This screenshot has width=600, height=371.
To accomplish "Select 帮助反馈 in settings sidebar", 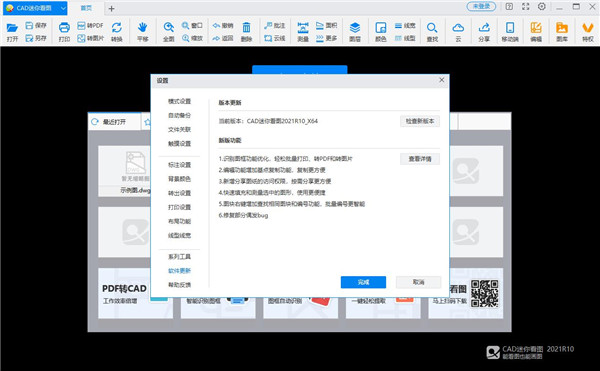I will [179, 285].
